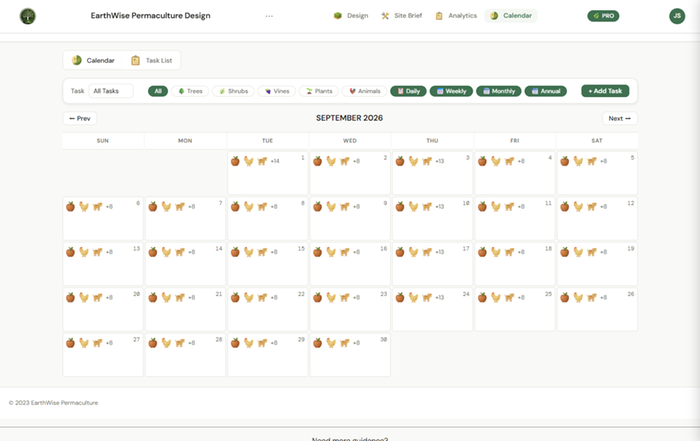Click the dog icon on September 3

click(427, 161)
